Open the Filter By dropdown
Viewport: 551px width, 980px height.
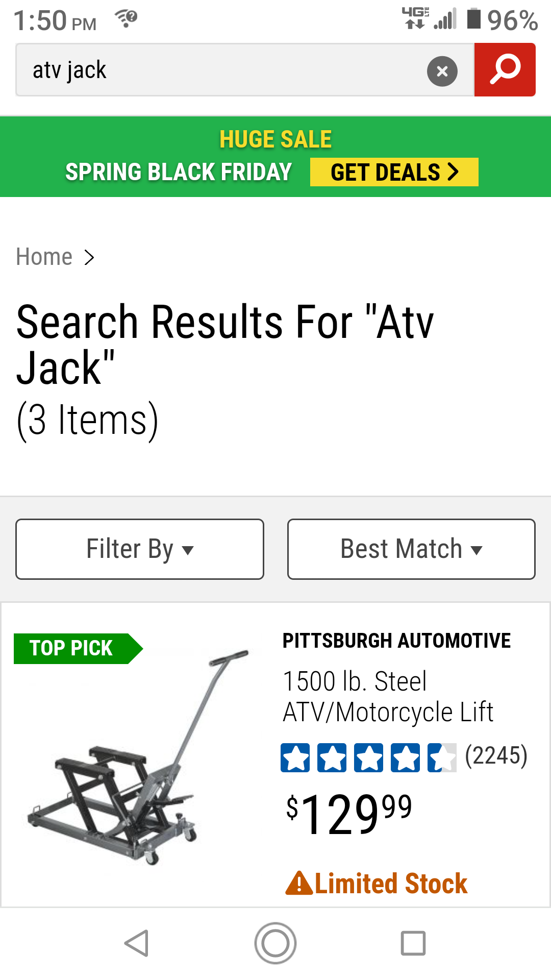[x=140, y=549]
